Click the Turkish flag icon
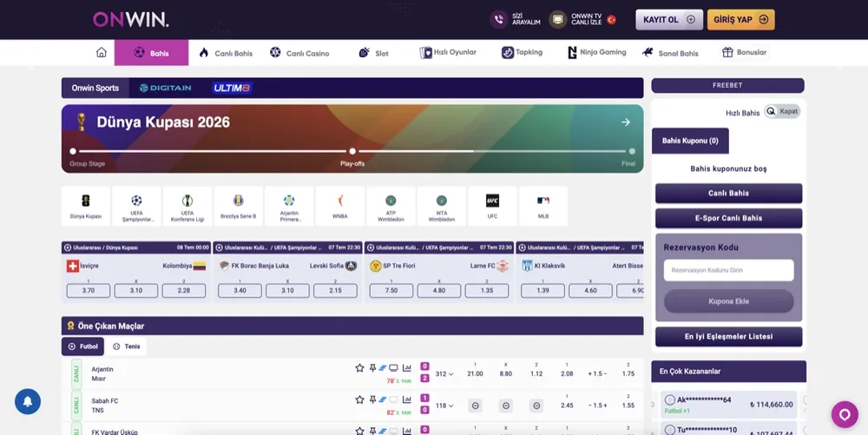Screen dimensions: 868x435 (x=612, y=19)
